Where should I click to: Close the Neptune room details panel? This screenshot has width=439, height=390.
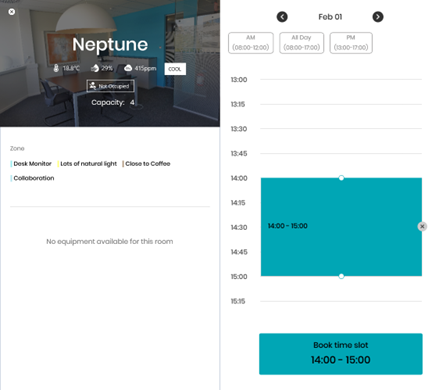click(x=12, y=12)
